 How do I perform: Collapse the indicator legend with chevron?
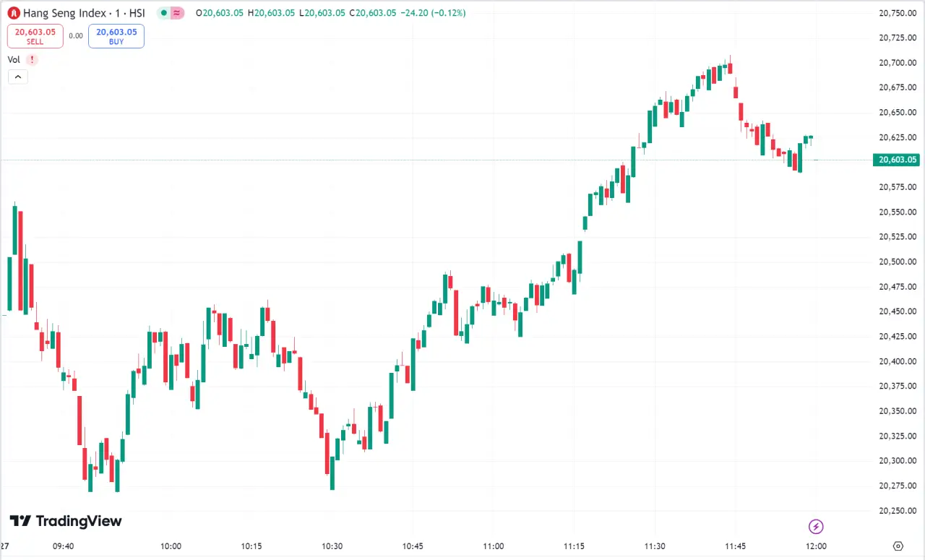click(18, 77)
